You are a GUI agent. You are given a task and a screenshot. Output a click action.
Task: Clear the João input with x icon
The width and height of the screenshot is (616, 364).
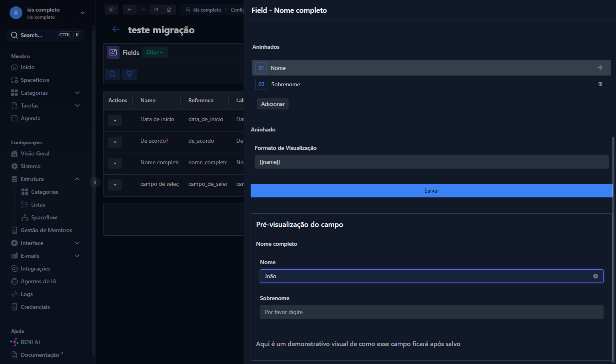[595, 276]
